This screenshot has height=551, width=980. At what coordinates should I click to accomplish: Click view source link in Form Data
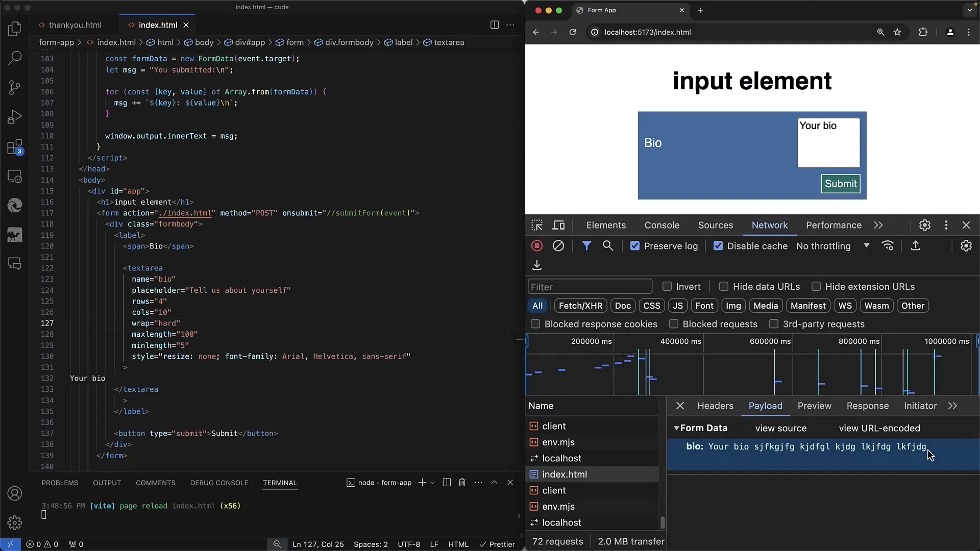tap(781, 428)
